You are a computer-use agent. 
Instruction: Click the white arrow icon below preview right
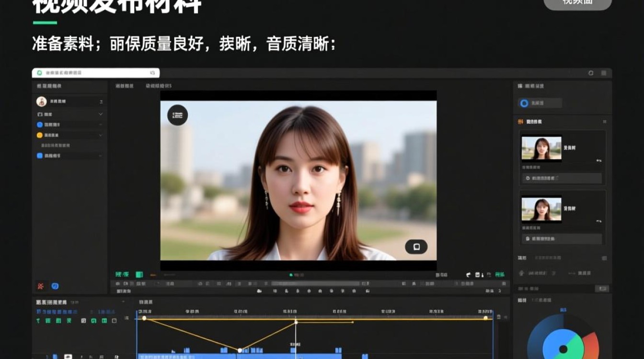coord(468,275)
